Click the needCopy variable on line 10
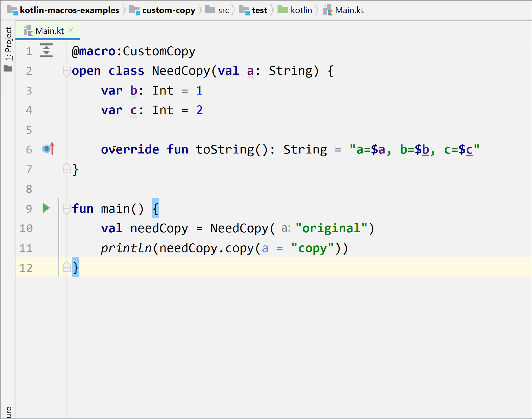Image resolution: width=532 pixels, height=419 pixels. [x=159, y=228]
